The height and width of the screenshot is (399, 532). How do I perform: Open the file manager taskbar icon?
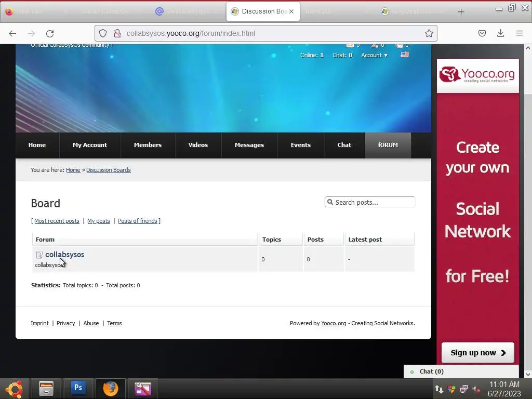tap(46, 389)
